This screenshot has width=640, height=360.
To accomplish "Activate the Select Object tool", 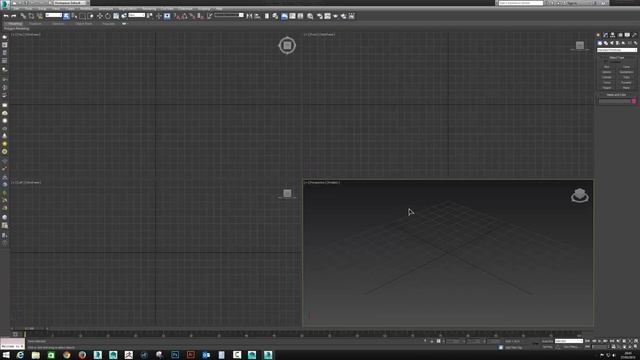I will click(67, 16).
